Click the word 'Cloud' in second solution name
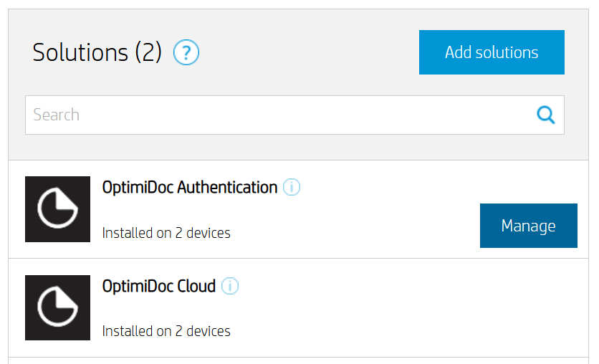Viewport: 599px width, 364px height. tap(196, 287)
